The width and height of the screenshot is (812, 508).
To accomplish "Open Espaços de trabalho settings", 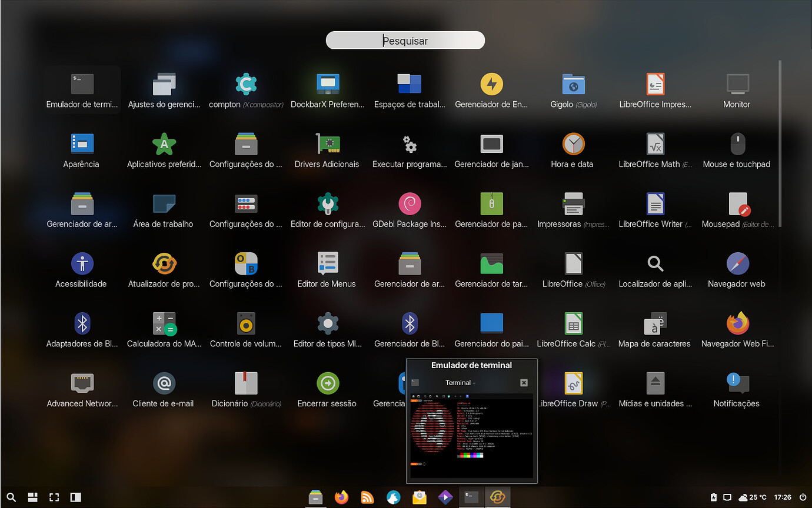I will pyautogui.click(x=410, y=91).
